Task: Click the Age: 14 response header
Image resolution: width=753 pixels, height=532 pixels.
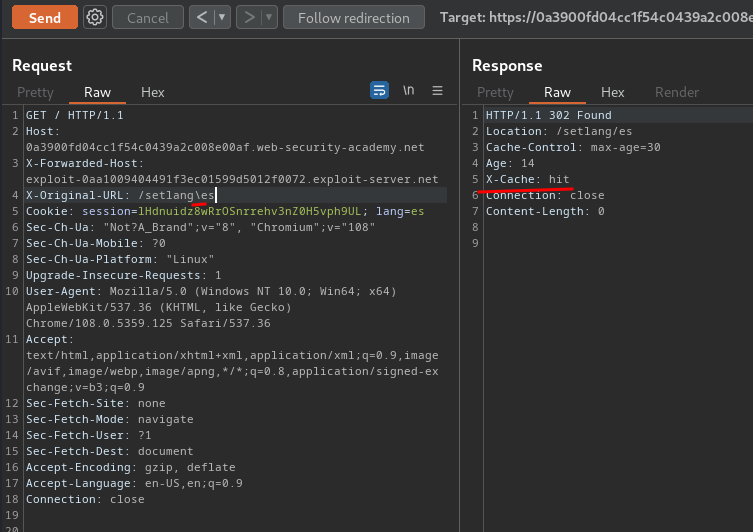Action: pyautogui.click(x=510, y=163)
